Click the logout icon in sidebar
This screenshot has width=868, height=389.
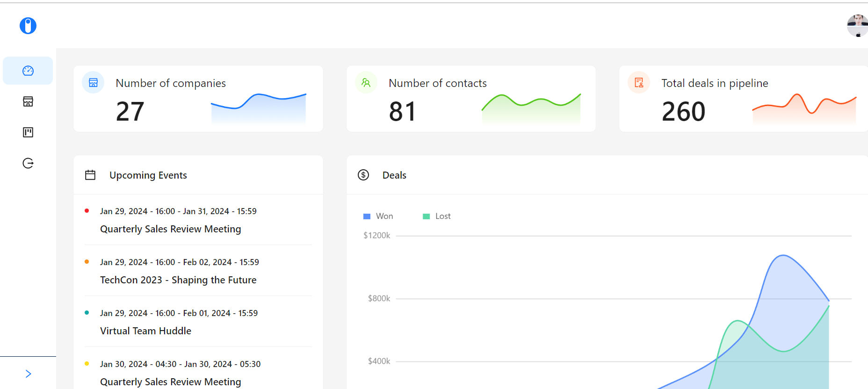click(28, 163)
